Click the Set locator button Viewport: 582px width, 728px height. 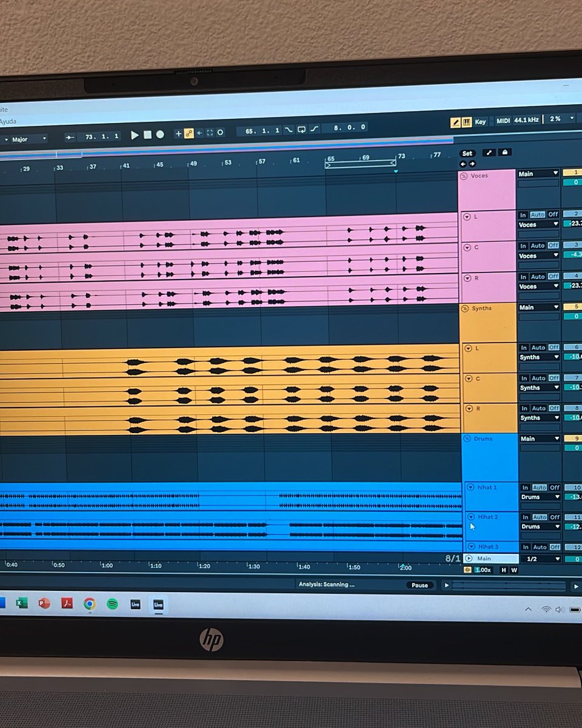(x=467, y=153)
